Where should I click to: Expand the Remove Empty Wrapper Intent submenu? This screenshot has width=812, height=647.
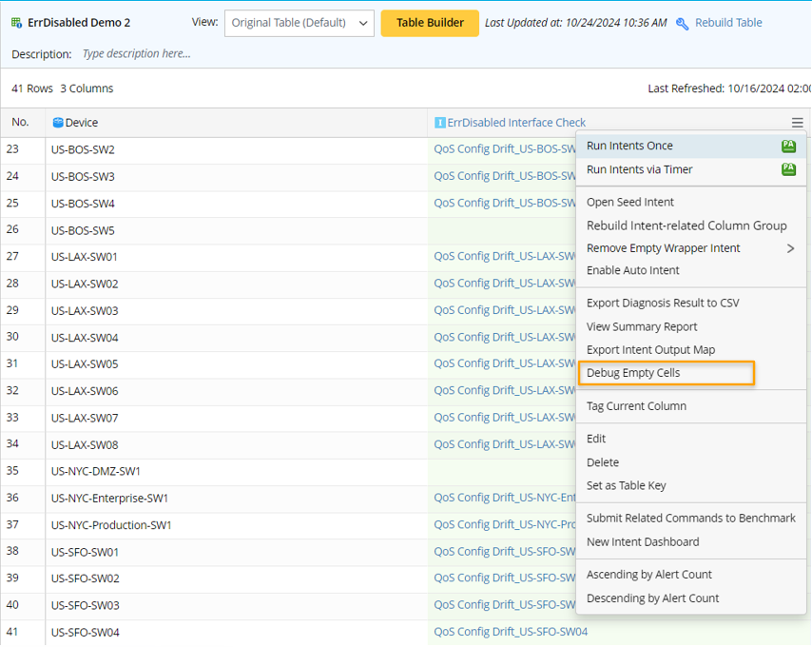pyautogui.click(x=790, y=248)
